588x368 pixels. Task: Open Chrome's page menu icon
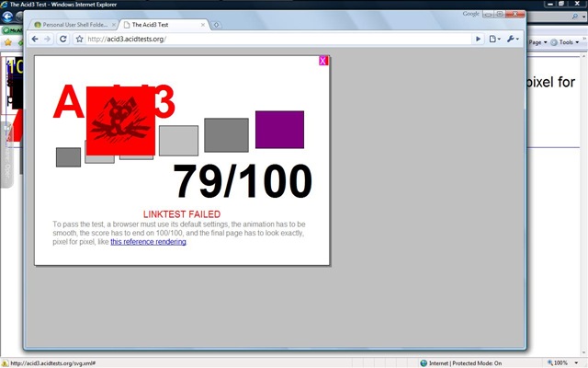pyautogui.click(x=494, y=39)
